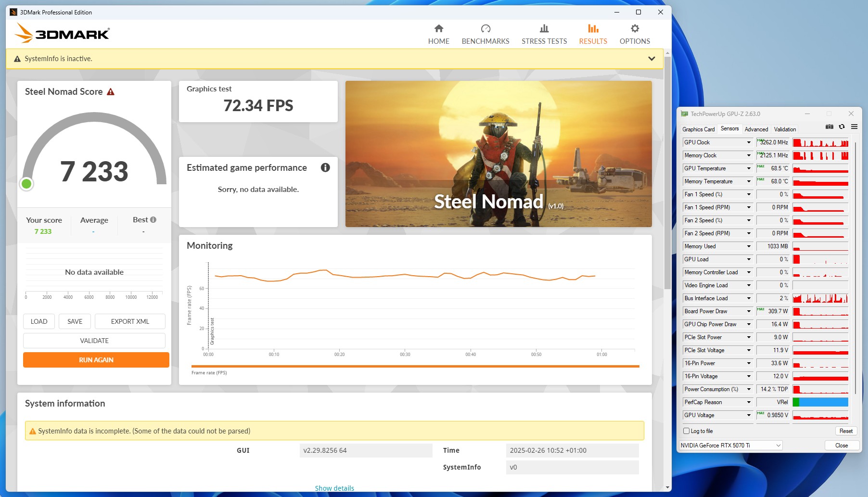
Task: Click the GPU-Z refresh icon
Action: point(842,127)
